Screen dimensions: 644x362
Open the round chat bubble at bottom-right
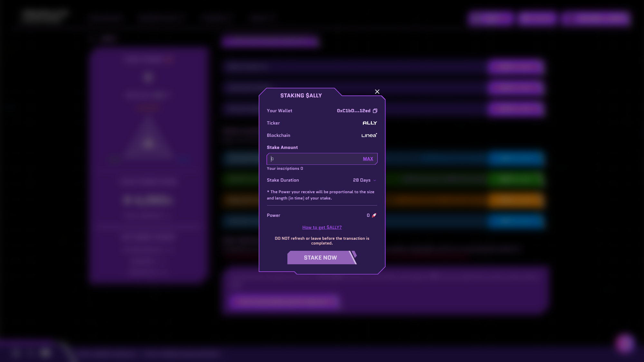click(624, 343)
